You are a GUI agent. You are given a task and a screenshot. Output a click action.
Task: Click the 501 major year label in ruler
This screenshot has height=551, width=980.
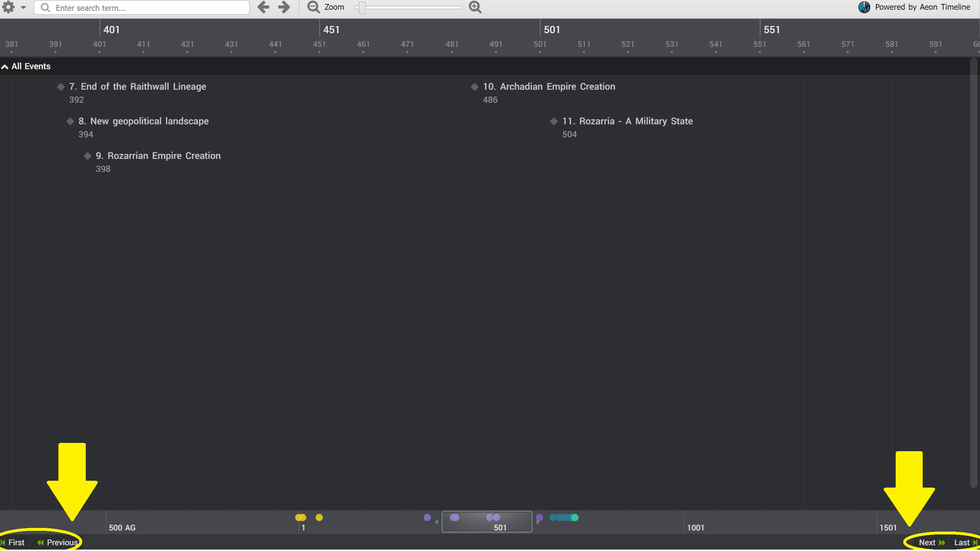coord(551,30)
